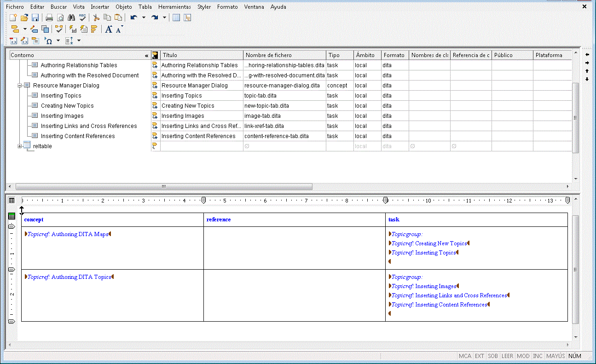The height and width of the screenshot is (364, 596).
Task: Click the lightning id icon
Action: coord(73,29)
